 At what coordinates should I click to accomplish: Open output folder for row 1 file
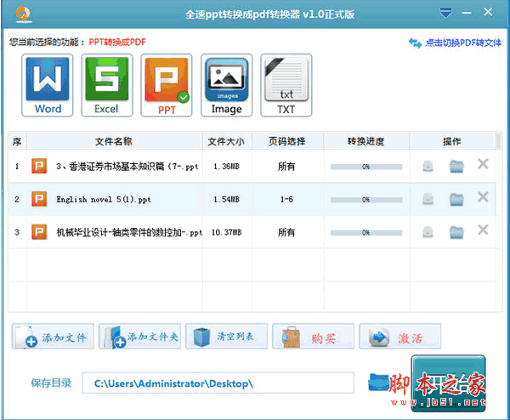point(456,167)
